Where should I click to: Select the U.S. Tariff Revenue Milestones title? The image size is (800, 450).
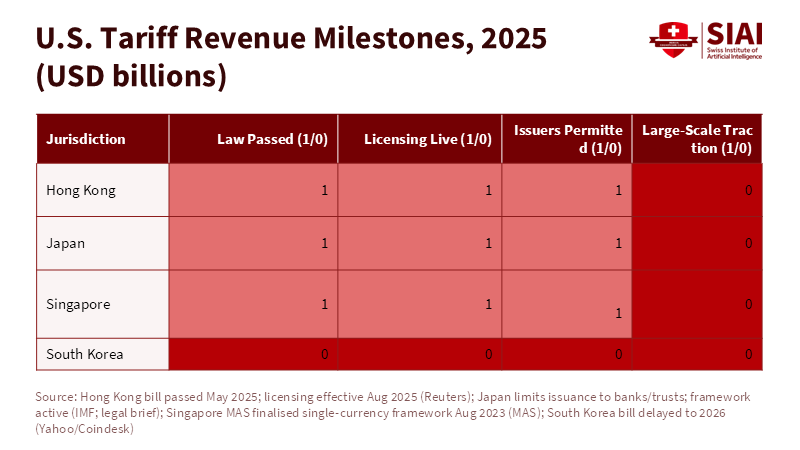(x=291, y=38)
